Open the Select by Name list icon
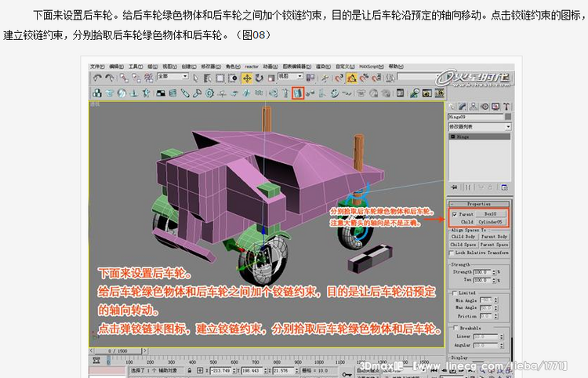Screen dimensions: 588x378 (x=208, y=78)
